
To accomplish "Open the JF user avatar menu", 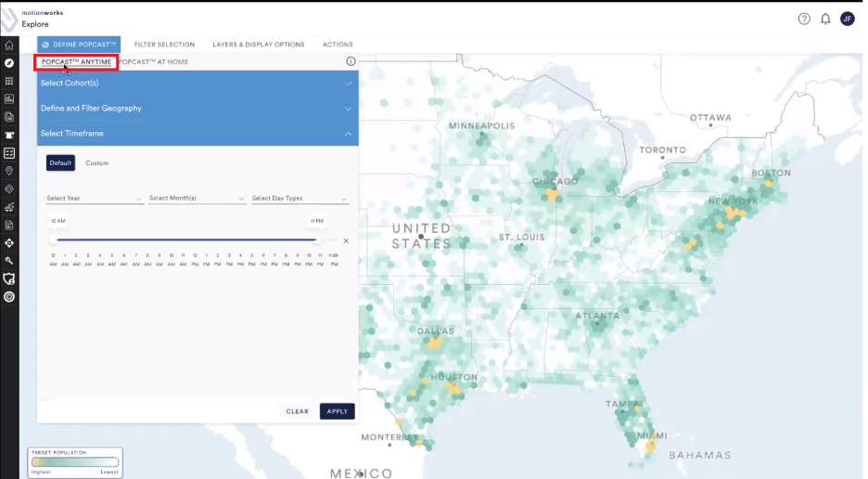I will tap(847, 19).
